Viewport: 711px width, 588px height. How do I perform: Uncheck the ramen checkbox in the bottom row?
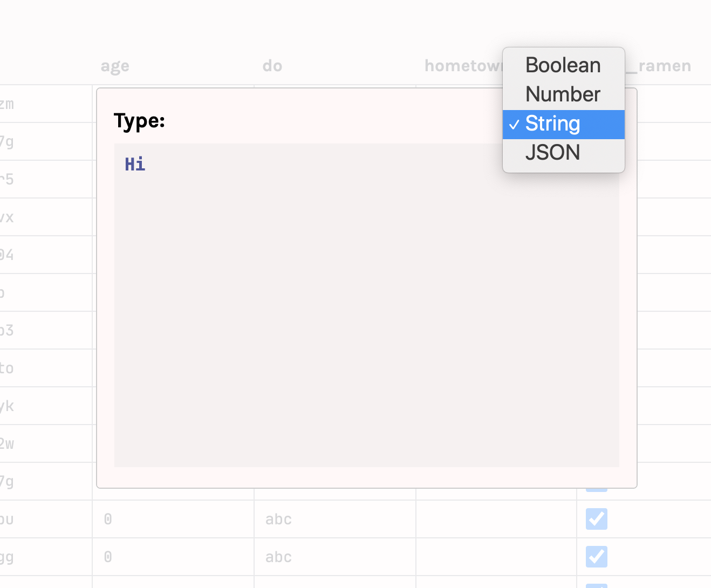click(x=596, y=557)
